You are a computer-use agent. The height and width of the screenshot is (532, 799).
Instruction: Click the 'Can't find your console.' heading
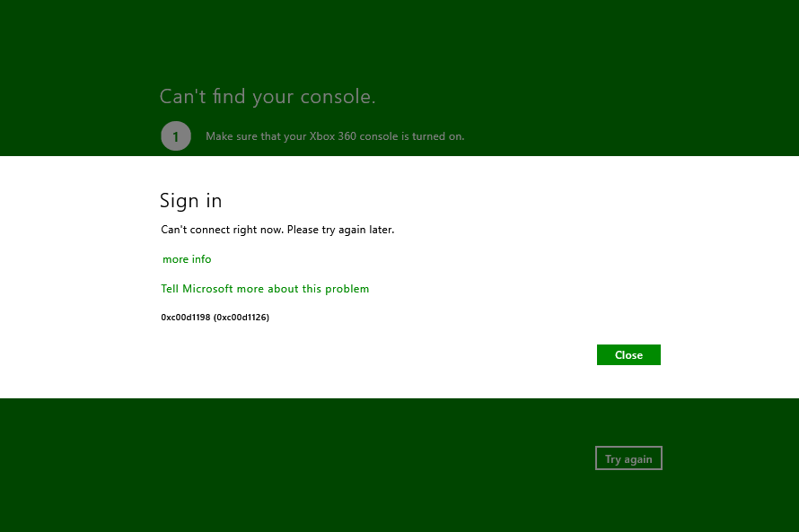point(268,97)
